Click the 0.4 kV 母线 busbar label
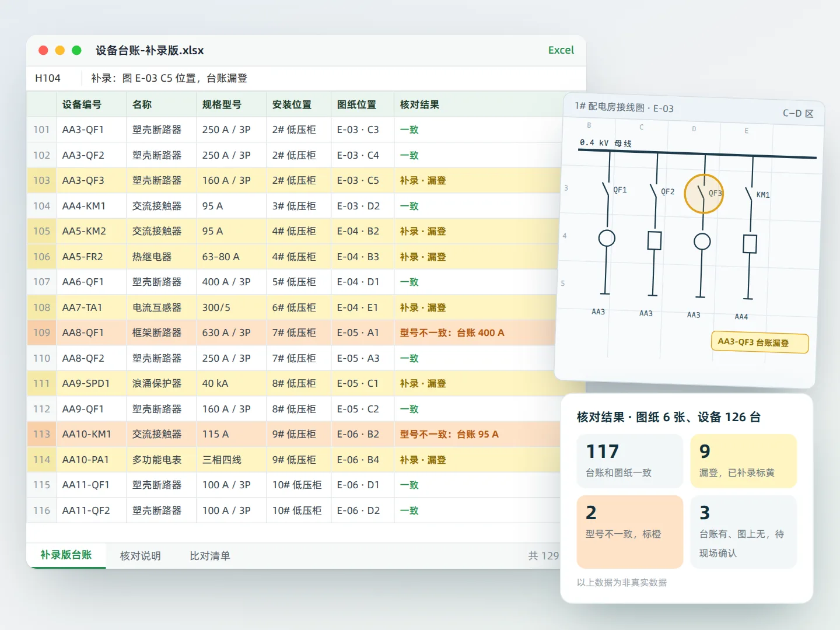This screenshot has width=840, height=630. point(605,143)
